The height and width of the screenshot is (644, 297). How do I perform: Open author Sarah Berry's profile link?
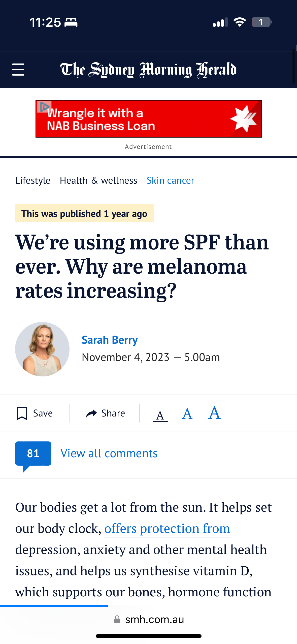point(110,340)
